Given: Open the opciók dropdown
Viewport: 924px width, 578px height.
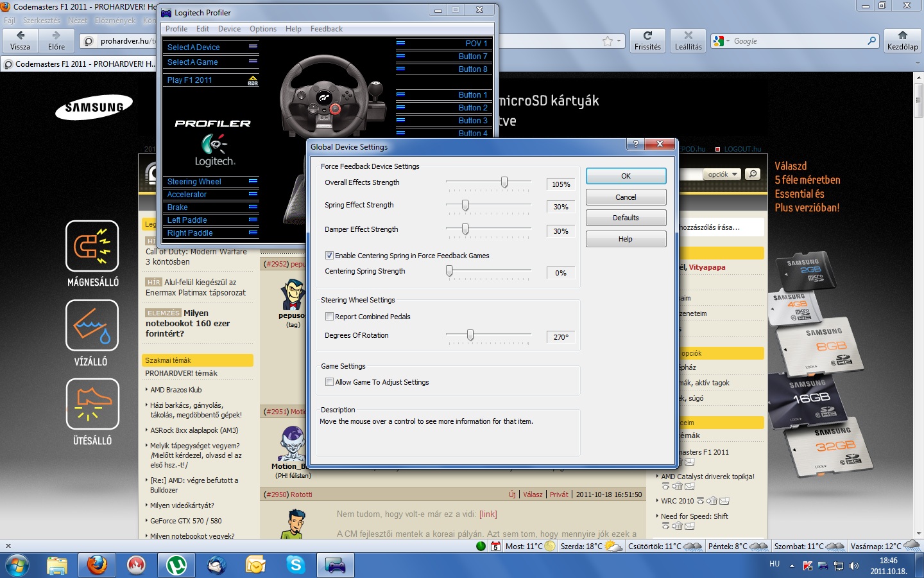Looking at the screenshot, I should pos(722,174).
